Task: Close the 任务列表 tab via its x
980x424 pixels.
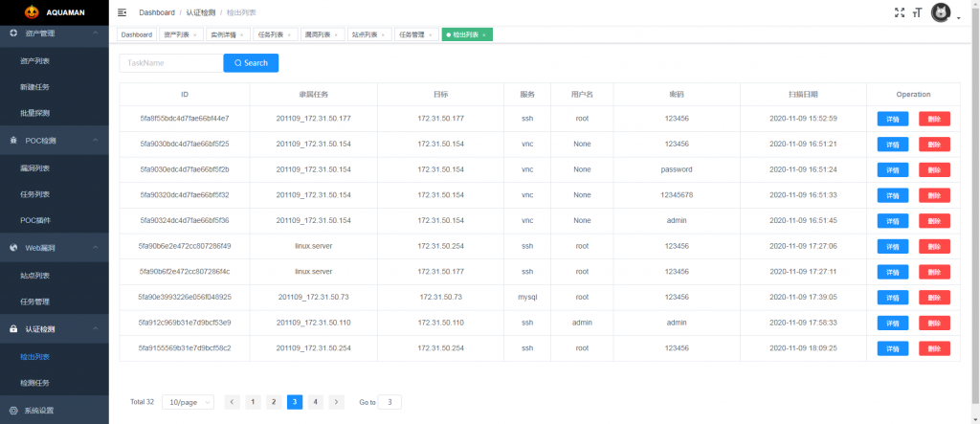Action: 288,35
